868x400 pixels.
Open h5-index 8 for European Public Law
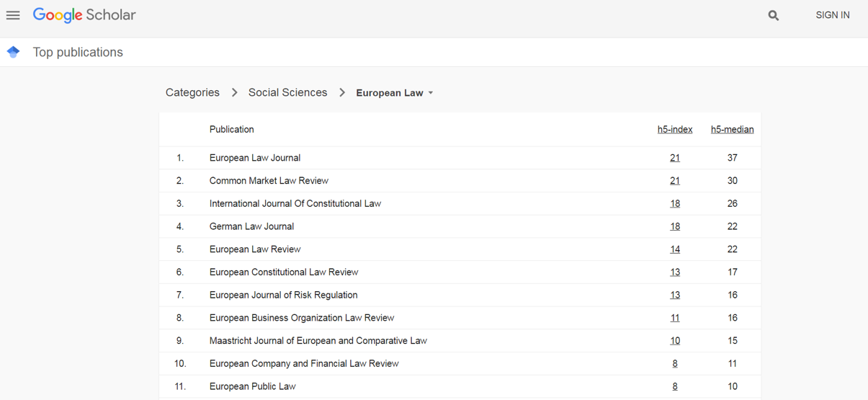pos(675,386)
